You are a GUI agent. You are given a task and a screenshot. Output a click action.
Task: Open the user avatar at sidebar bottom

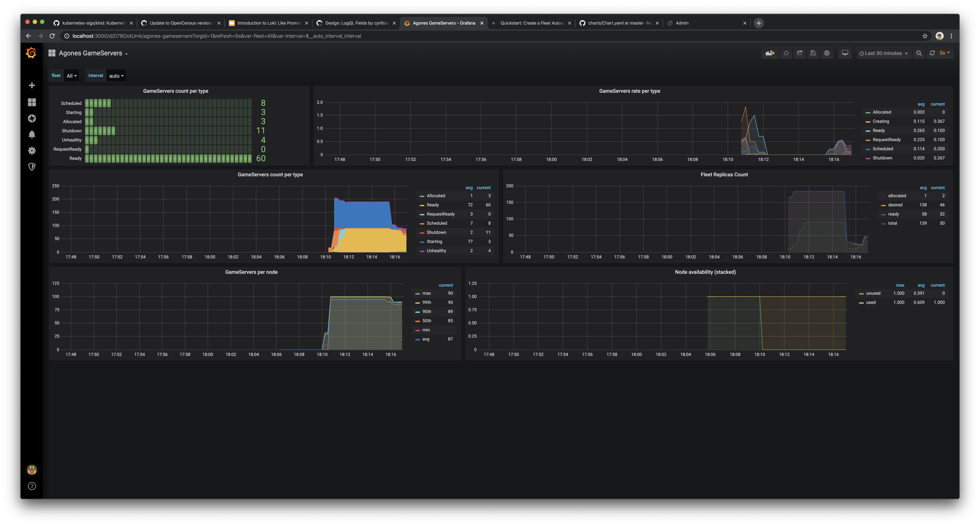point(32,470)
